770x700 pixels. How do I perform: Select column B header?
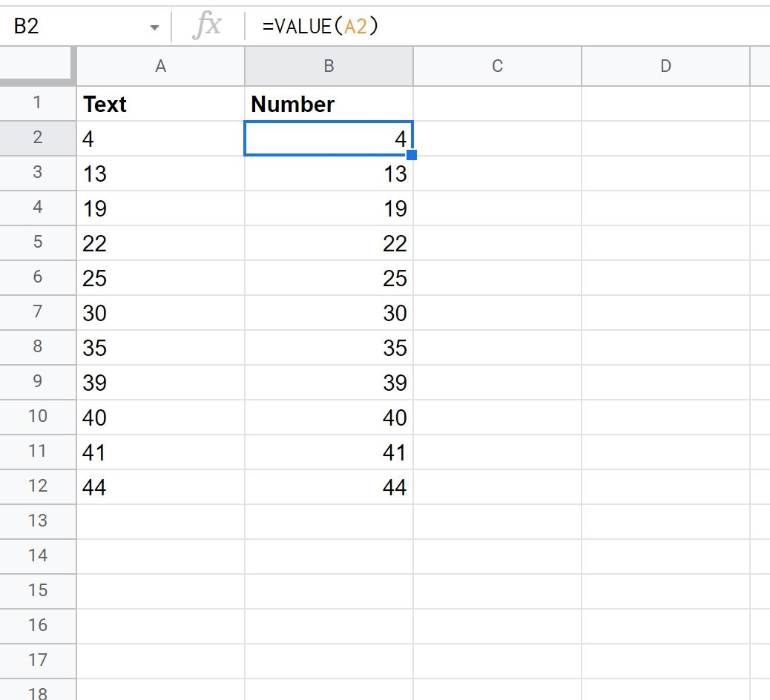tap(329, 67)
